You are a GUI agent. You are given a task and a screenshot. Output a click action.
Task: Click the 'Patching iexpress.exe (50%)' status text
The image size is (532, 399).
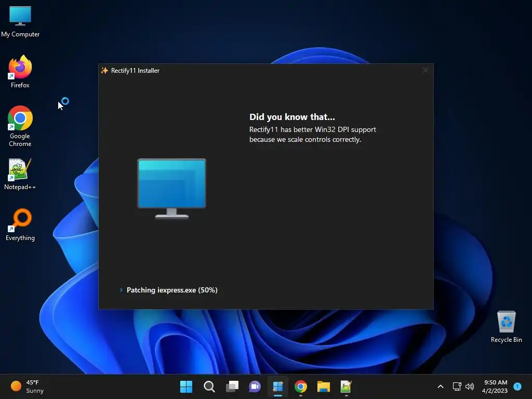(x=172, y=290)
